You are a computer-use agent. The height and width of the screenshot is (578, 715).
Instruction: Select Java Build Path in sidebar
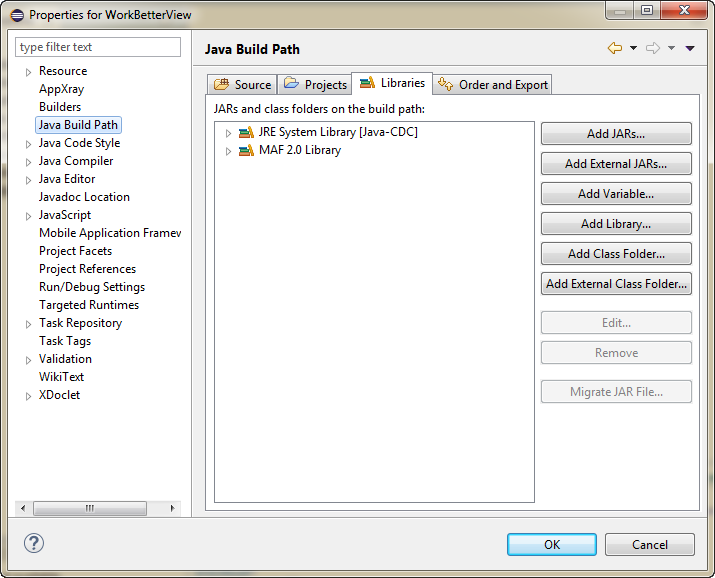coord(78,125)
